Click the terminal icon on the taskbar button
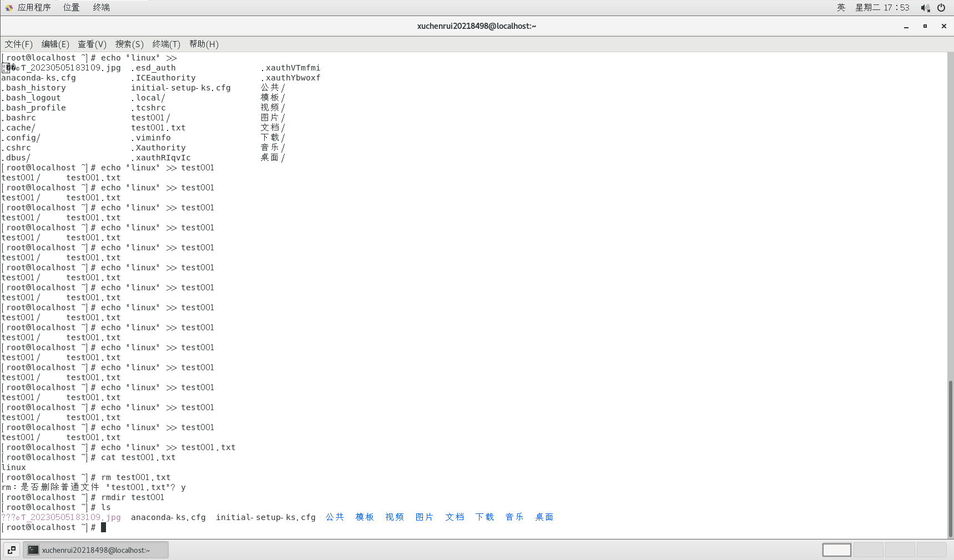954x560 pixels. click(33, 550)
